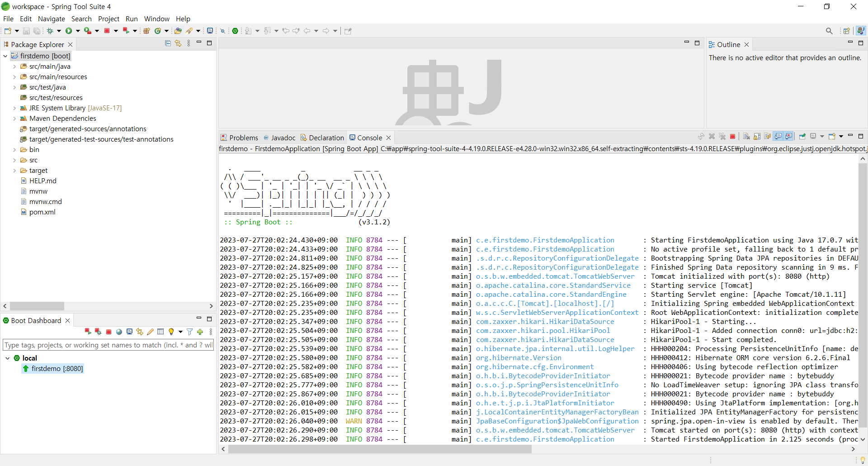Expand src/main/resources folder
This screenshot has height=466, width=868.
[14, 77]
